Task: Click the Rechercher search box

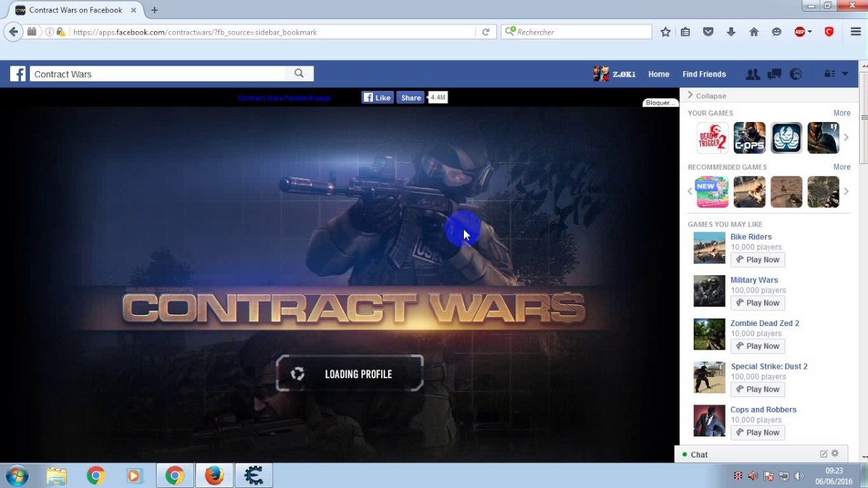Action: [576, 32]
